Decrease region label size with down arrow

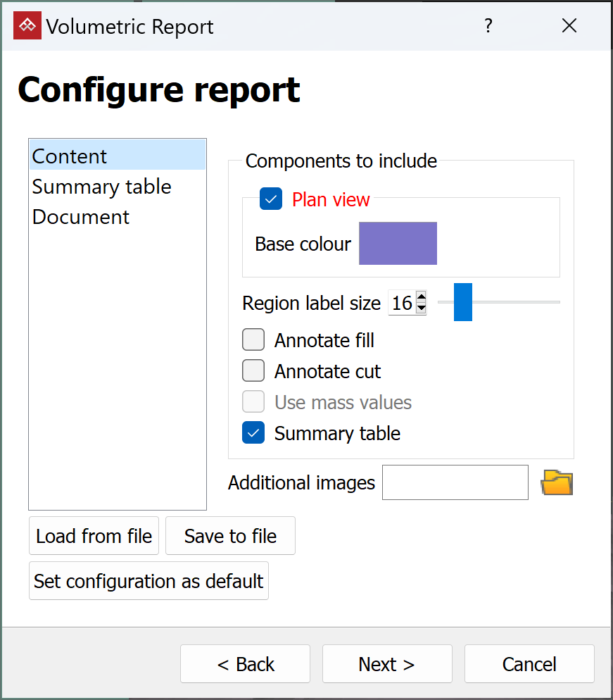[421, 308]
